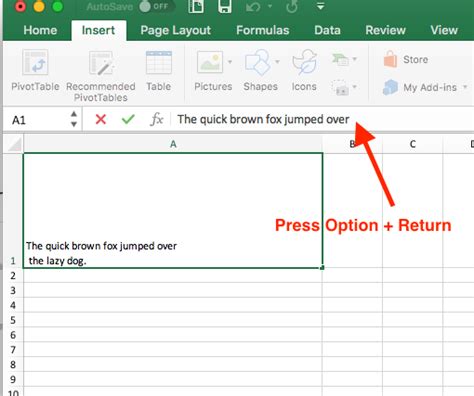This screenshot has height=396, width=474.
Task: Open the Data tab
Action: (x=327, y=30)
